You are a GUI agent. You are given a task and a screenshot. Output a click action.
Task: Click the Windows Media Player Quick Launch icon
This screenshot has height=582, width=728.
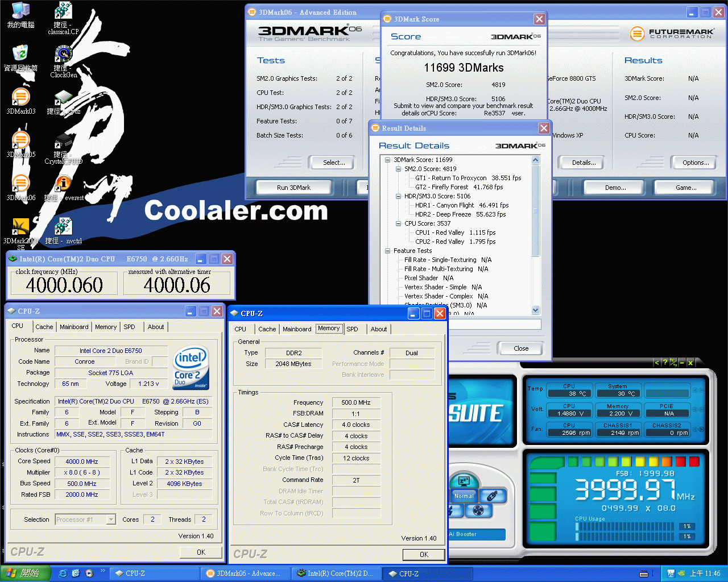[89, 573]
